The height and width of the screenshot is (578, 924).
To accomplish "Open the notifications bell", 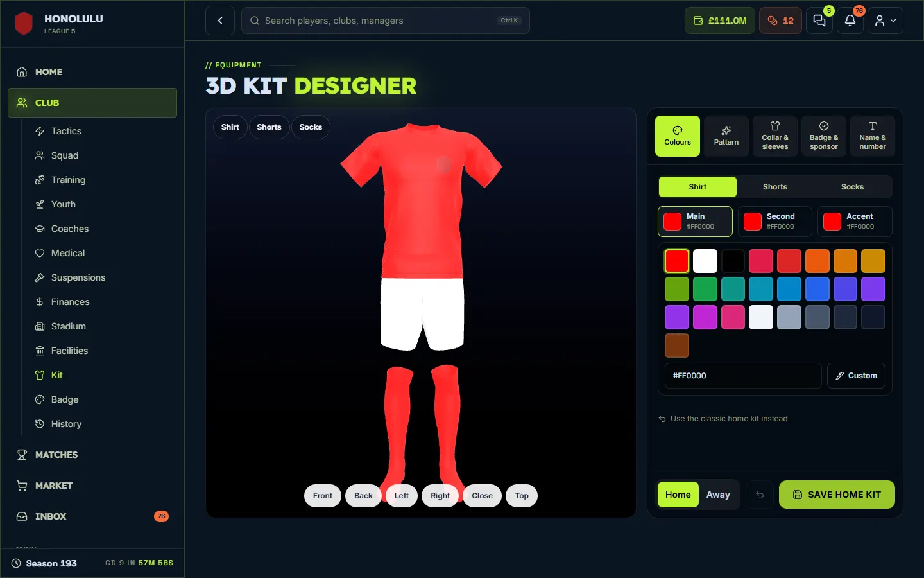I will pos(850,21).
